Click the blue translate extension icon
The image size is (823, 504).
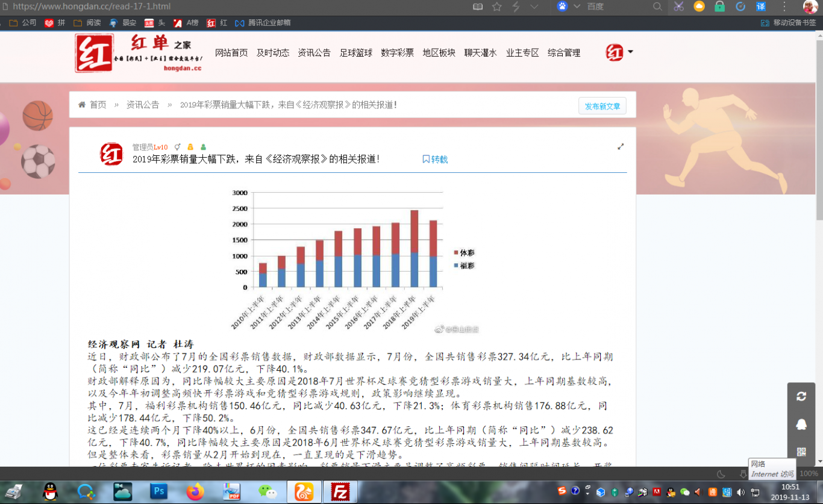point(761,7)
